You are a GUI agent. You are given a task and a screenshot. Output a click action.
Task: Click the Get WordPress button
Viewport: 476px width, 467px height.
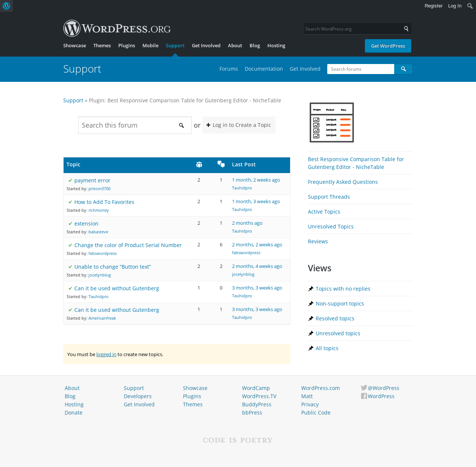[x=388, y=46]
